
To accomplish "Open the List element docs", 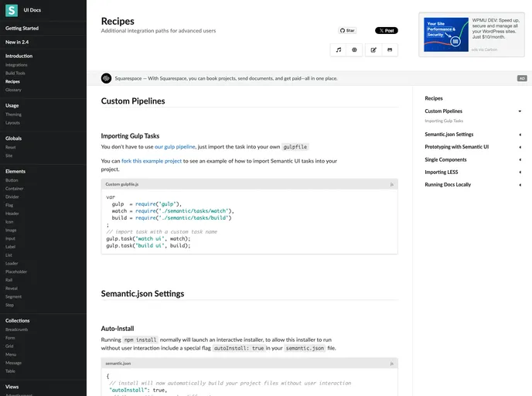I will 9,254.
